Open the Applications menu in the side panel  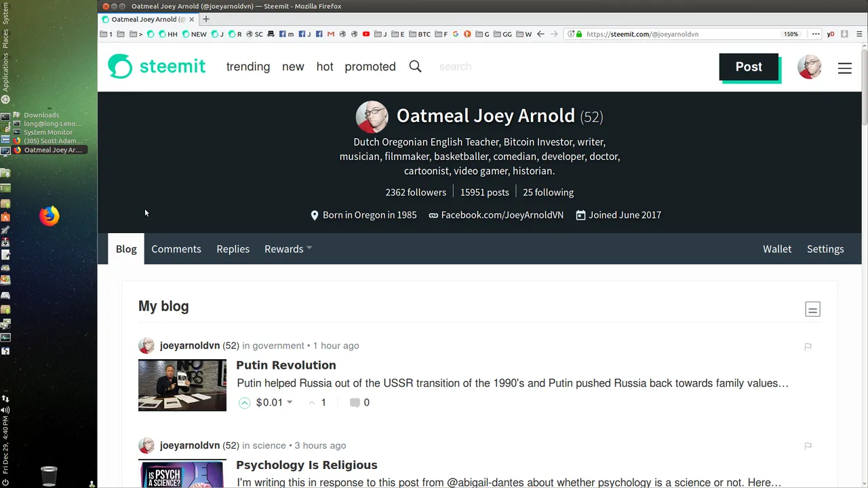point(5,72)
